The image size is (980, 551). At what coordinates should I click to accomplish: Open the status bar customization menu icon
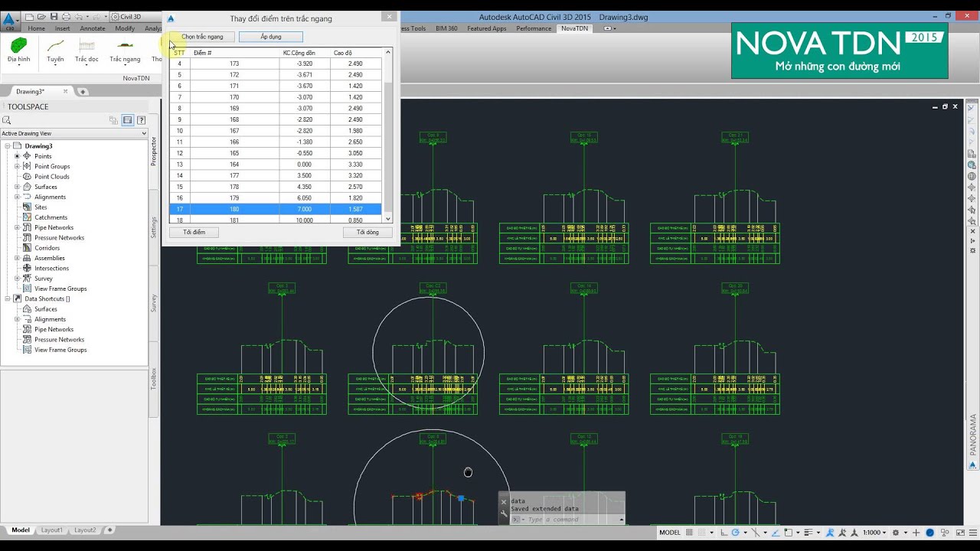973,533
